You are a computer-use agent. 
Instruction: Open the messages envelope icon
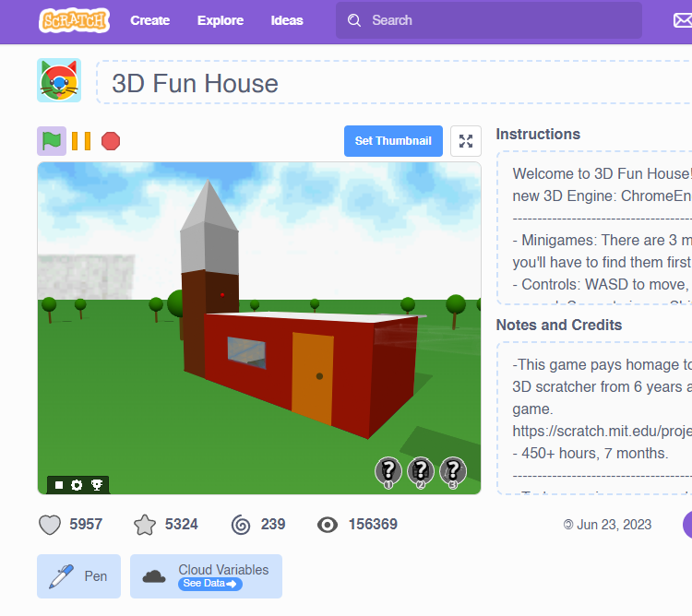point(682,20)
